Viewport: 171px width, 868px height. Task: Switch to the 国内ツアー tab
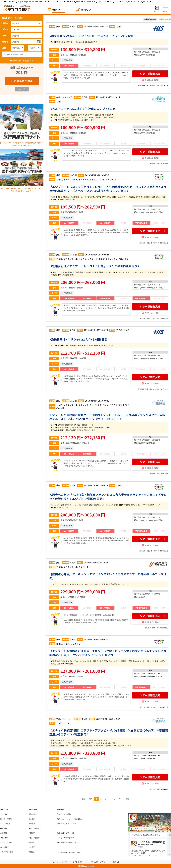click(x=85, y=10)
